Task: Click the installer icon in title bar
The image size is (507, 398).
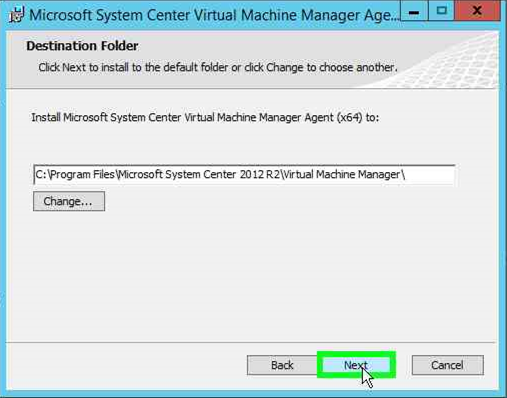Action: (x=16, y=15)
